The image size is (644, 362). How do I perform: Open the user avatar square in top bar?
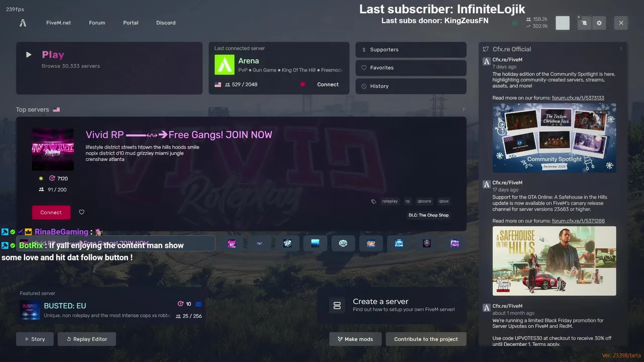562,23
